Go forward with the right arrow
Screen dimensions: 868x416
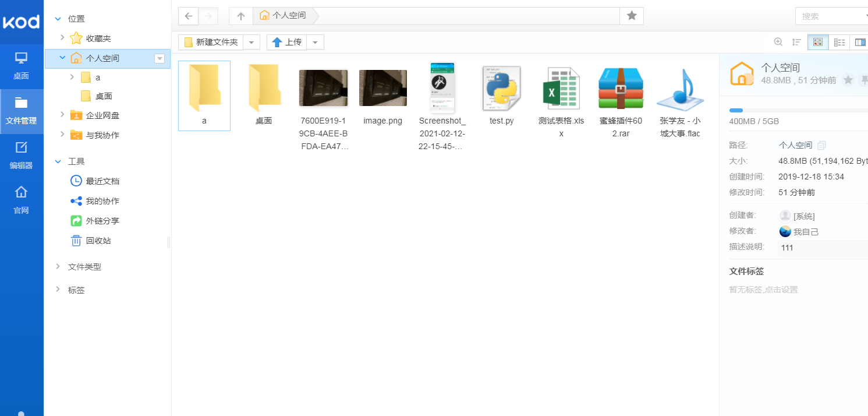(x=208, y=16)
